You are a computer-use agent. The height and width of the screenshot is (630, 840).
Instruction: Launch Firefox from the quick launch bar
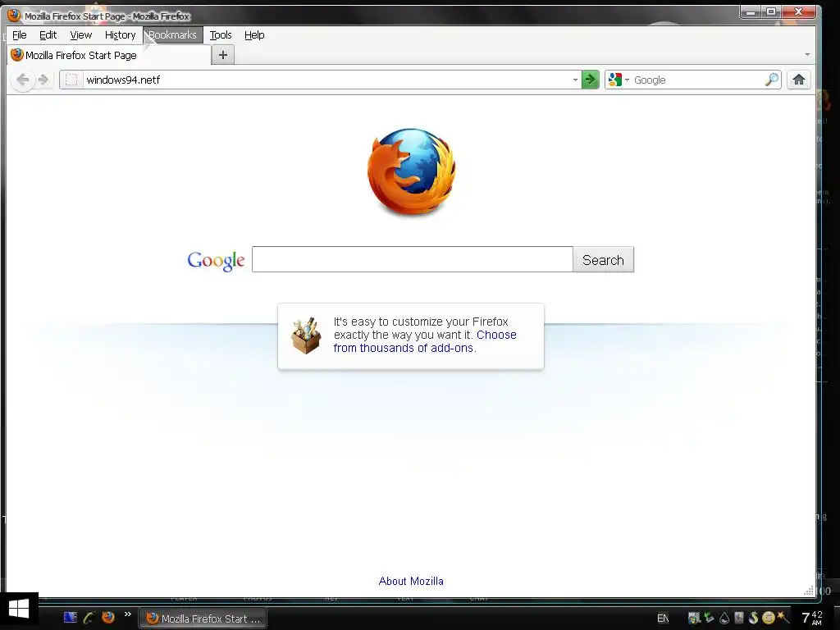(108, 617)
